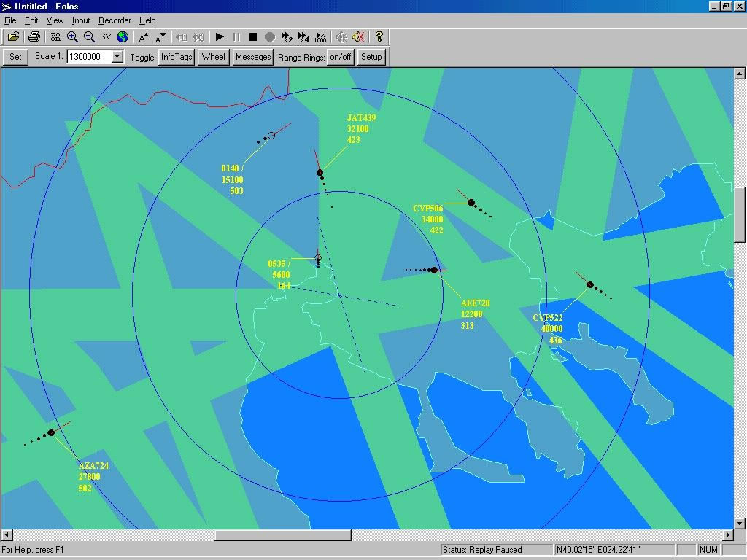Set replay speed to x2
The height and width of the screenshot is (560, 747).
(x=287, y=36)
